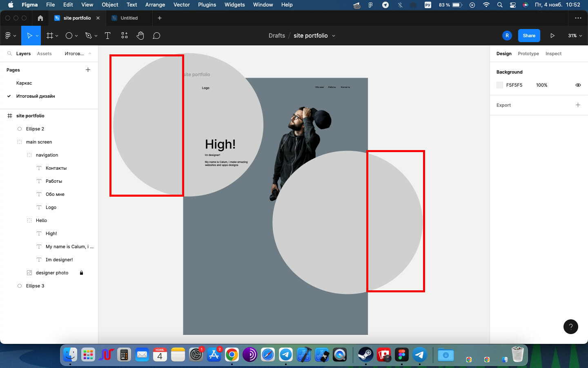Open the help question mark button
Image resolution: width=588 pixels, height=368 pixels.
pos(571,327)
